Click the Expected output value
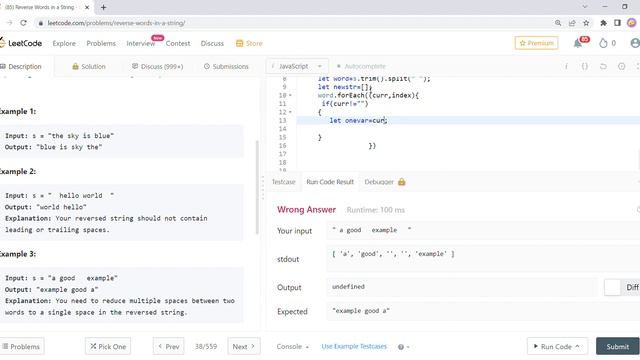 pyautogui.click(x=361, y=311)
